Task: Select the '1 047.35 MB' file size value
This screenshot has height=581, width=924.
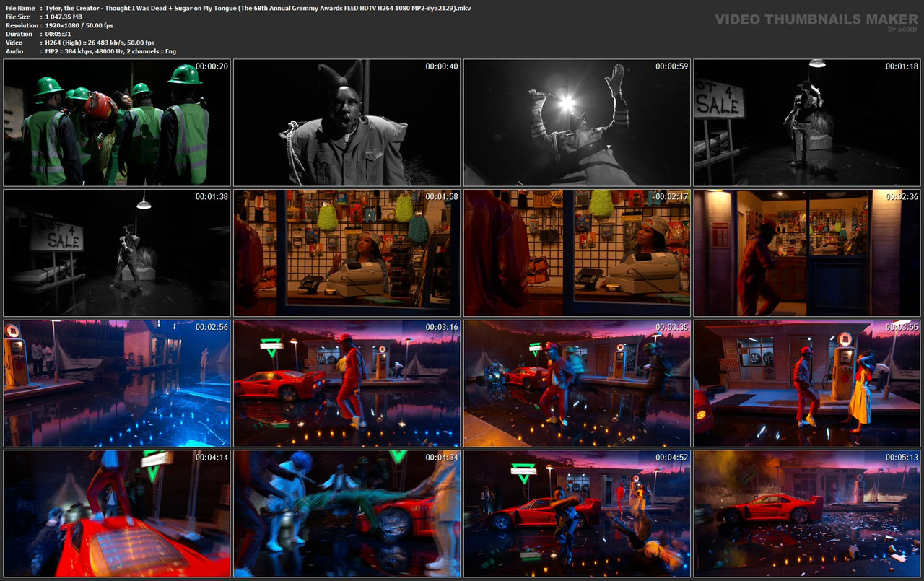Action: [x=64, y=17]
